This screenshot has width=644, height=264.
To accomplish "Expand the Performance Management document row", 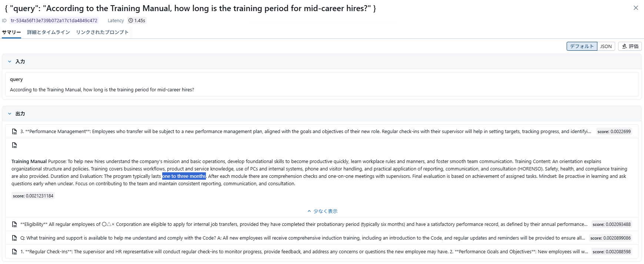I will (306, 132).
